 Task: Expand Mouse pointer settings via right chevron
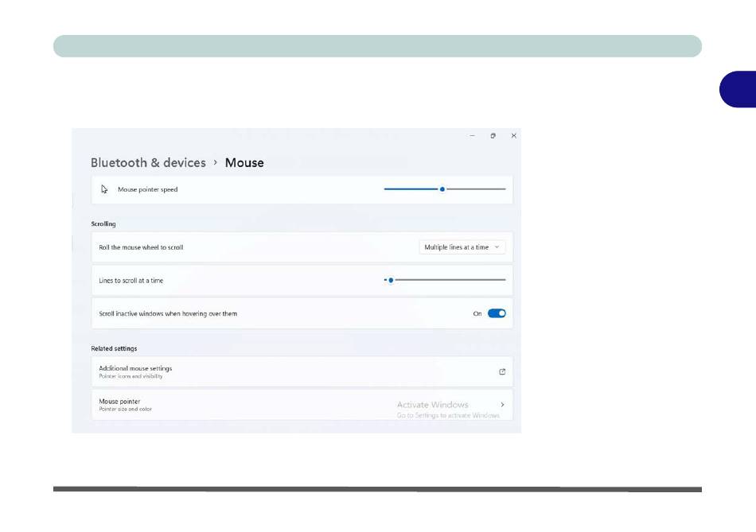pyautogui.click(x=502, y=405)
